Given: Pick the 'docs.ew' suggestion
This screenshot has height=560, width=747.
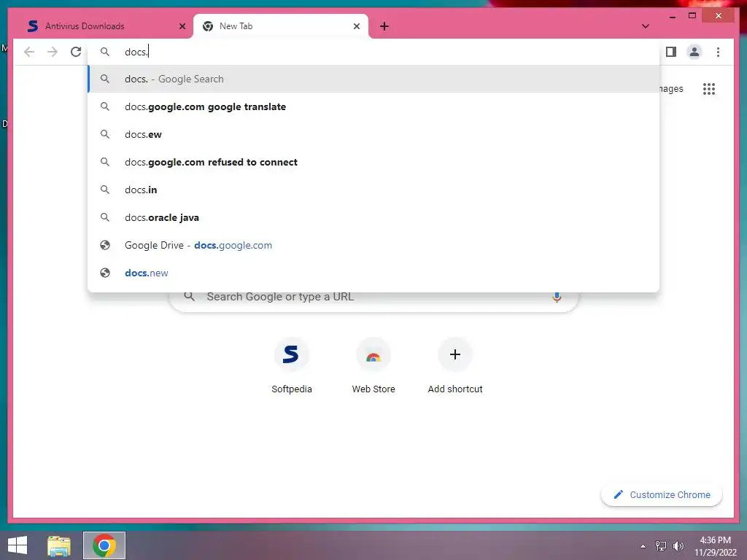Looking at the screenshot, I should (x=374, y=134).
